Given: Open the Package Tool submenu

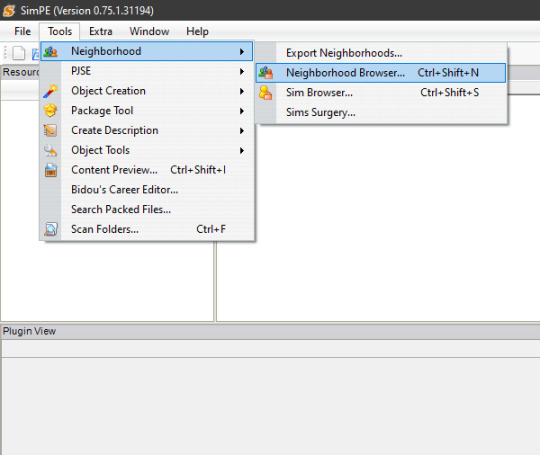Looking at the screenshot, I should pyautogui.click(x=147, y=111).
